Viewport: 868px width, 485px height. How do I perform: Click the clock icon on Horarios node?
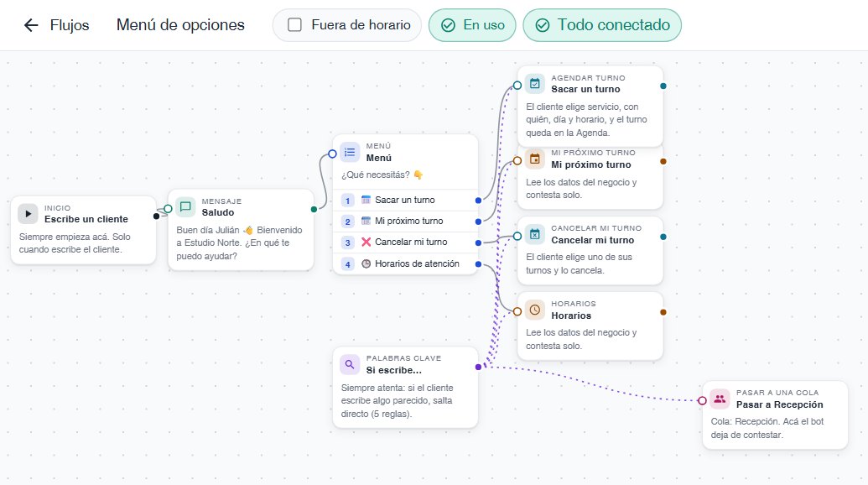(535, 310)
